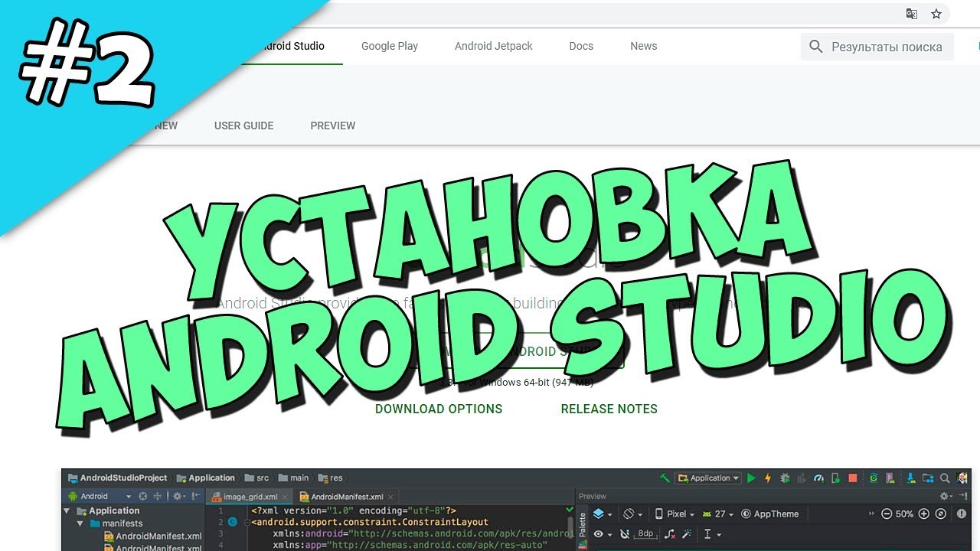Open the API 27 version dropdown
This screenshot has height=551, width=980.
click(x=717, y=514)
